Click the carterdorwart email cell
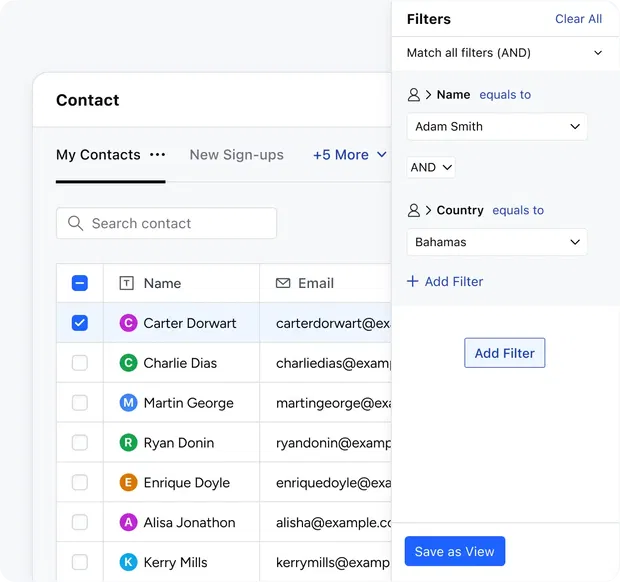This screenshot has width=620, height=582. coord(325,323)
